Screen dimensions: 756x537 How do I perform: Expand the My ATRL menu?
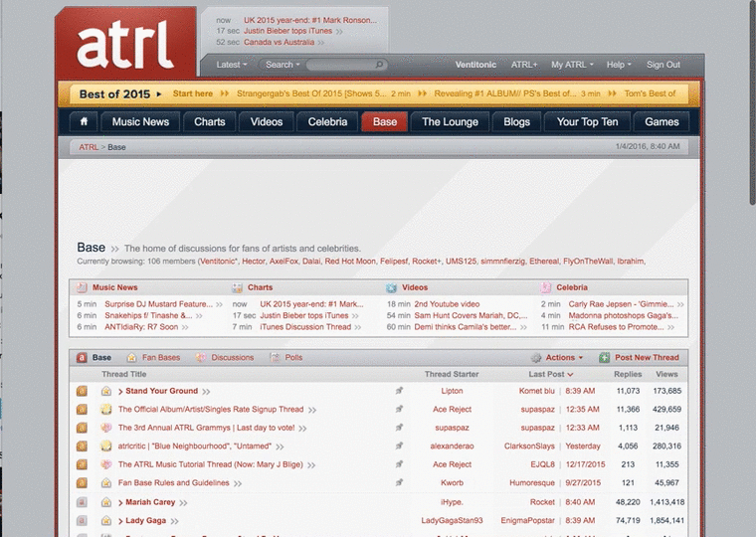click(x=572, y=65)
